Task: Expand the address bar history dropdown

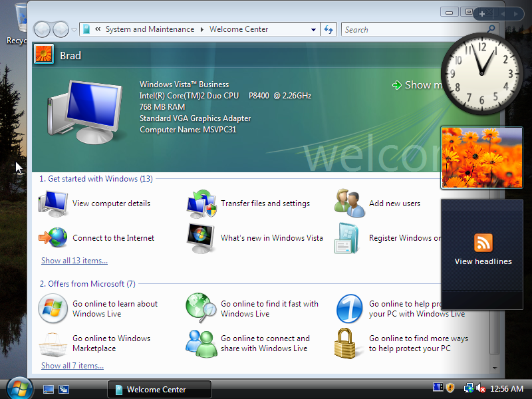Action: click(x=313, y=29)
